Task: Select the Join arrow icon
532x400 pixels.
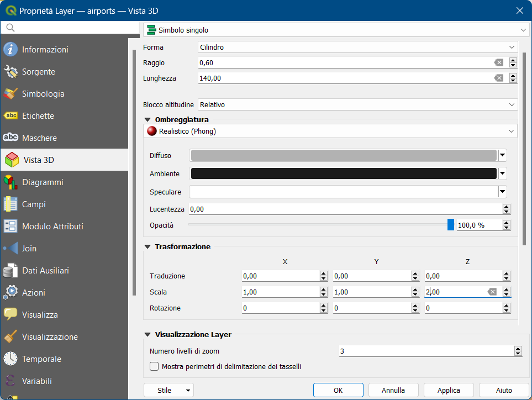Action: point(10,249)
